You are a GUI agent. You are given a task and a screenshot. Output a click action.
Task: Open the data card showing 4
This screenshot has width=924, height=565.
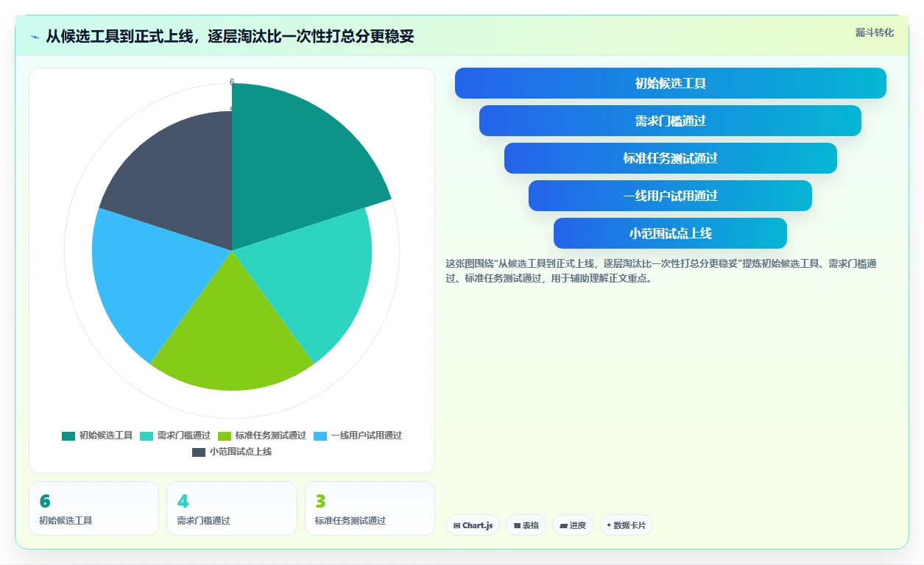click(232, 508)
